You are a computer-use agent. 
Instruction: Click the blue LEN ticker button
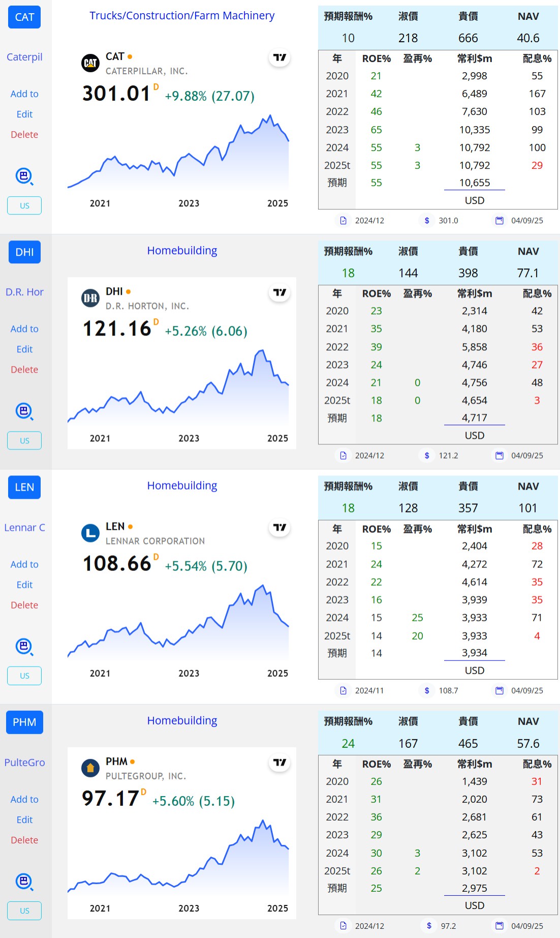click(x=24, y=487)
